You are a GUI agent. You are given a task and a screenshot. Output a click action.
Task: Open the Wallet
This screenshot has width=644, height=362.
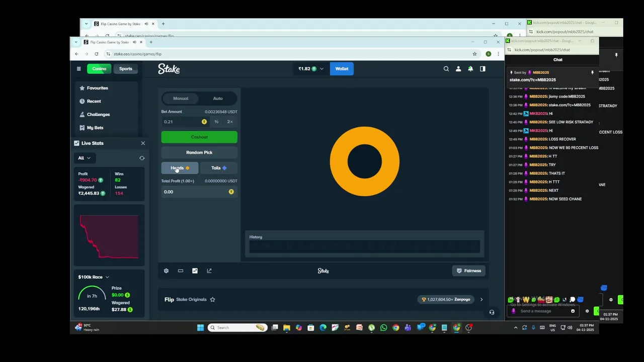[342, 69]
